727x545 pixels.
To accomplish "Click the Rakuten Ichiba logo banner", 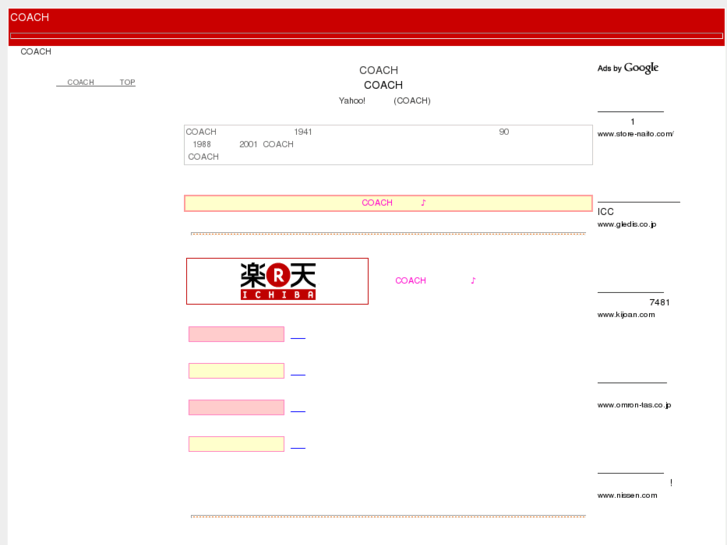I will click(277, 281).
